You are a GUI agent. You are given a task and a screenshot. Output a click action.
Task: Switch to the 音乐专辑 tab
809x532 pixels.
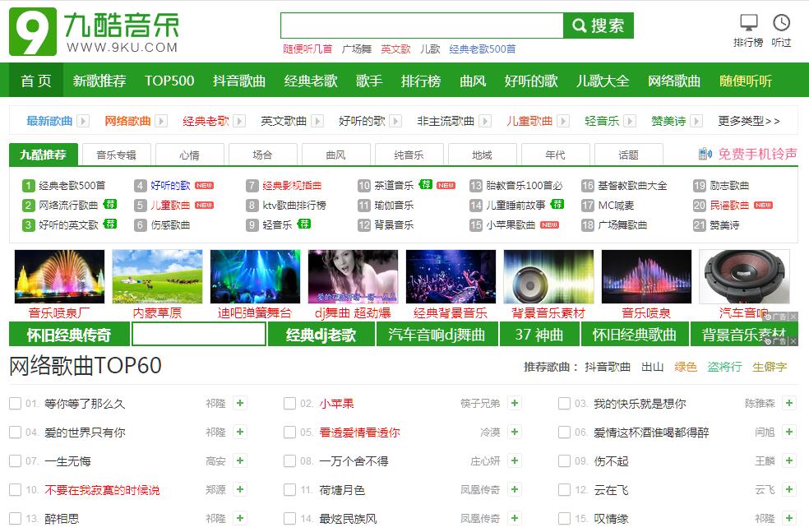click(116, 155)
